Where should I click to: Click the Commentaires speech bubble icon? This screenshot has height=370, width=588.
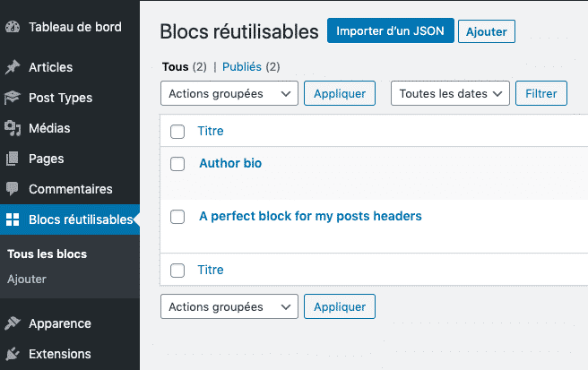pos(12,189)
